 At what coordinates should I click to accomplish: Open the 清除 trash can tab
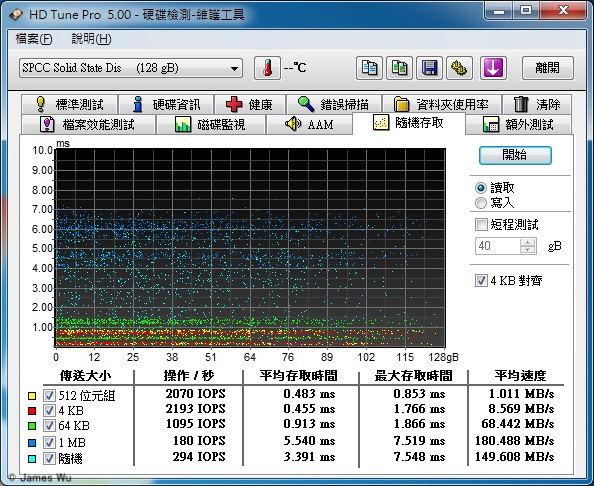tap(537, 104)
